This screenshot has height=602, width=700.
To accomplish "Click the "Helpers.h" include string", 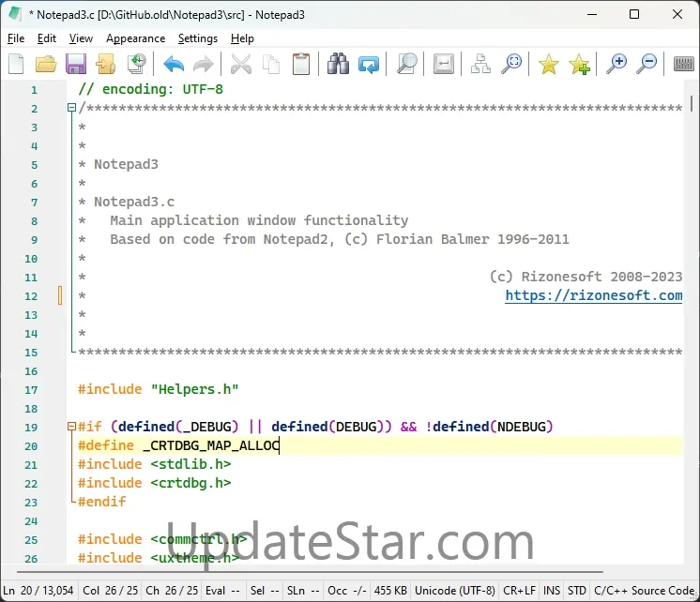I will [194, 389].
